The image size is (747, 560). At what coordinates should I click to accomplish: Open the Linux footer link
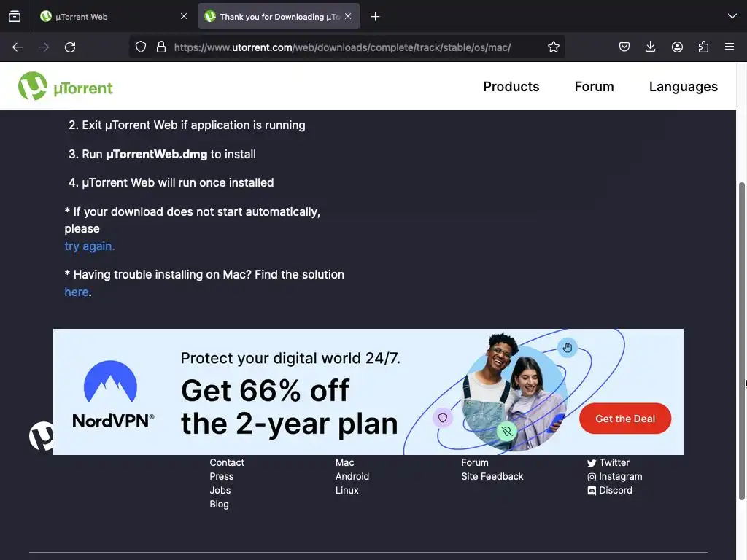347,490
